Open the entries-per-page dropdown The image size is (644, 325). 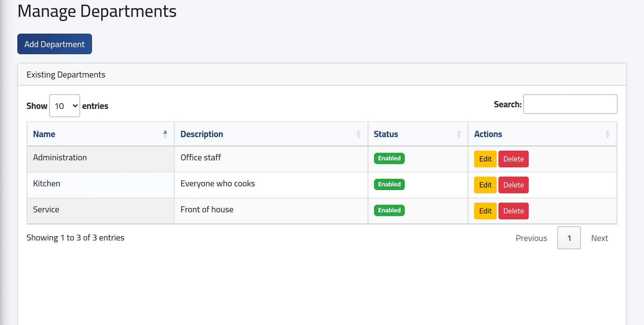[x=64, y=106]
